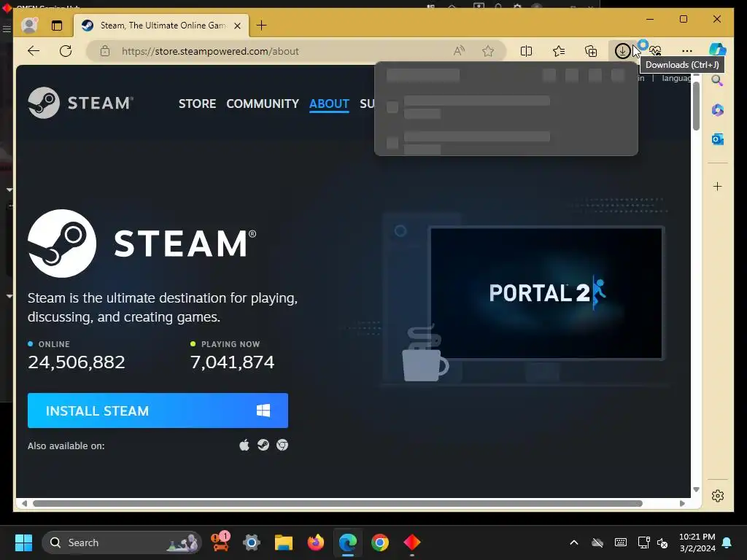Viewport: 747px width, 560px height.
Task: Open Microsoft 365 sidebar icon
Action: [718, 110]
